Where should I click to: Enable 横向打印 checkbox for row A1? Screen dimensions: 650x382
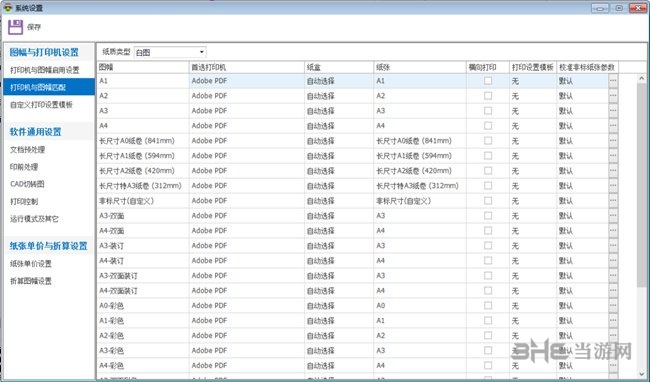(488, 81)
